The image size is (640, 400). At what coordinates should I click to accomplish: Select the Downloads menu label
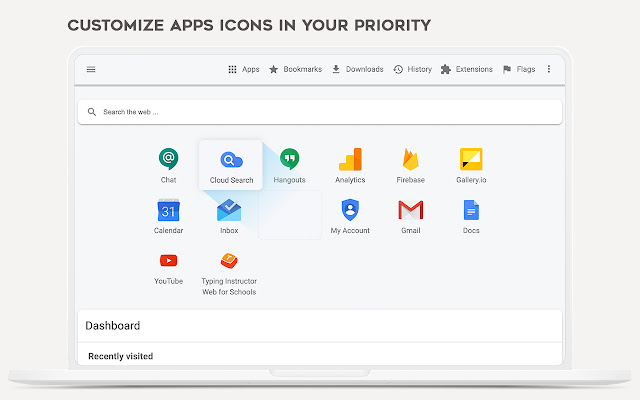click(364, 69)
